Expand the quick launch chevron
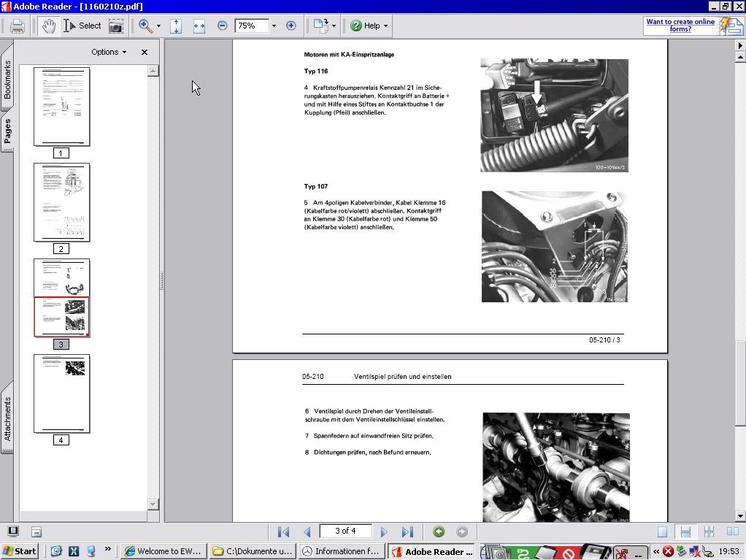 click(x=108, y=549)
